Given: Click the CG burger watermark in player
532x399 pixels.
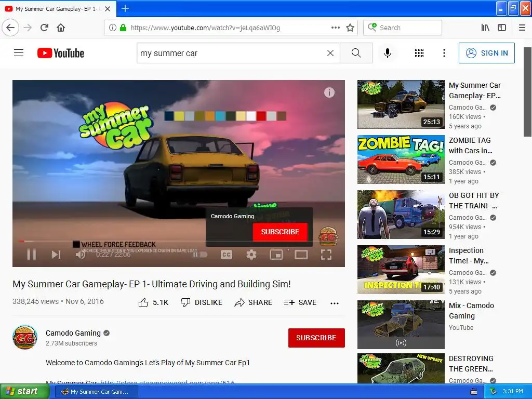Looking at the screenshot, I should pyautogui.click(x=328, y=236).
